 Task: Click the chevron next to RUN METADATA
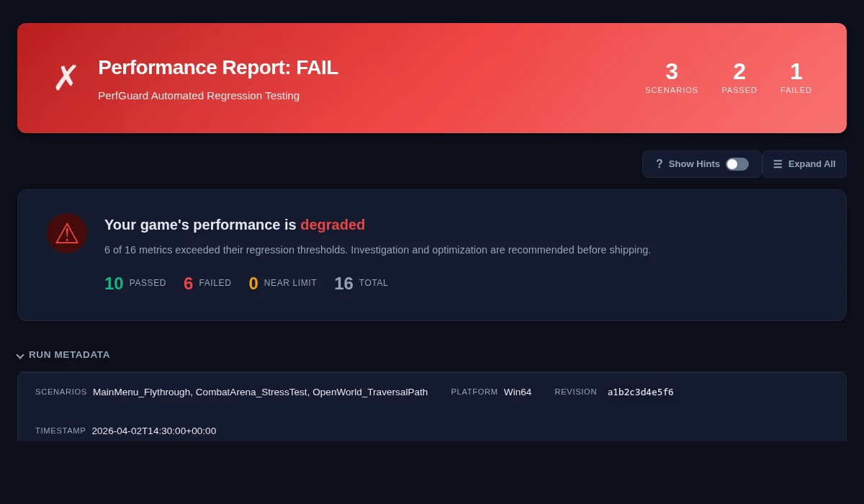point(20,356)
